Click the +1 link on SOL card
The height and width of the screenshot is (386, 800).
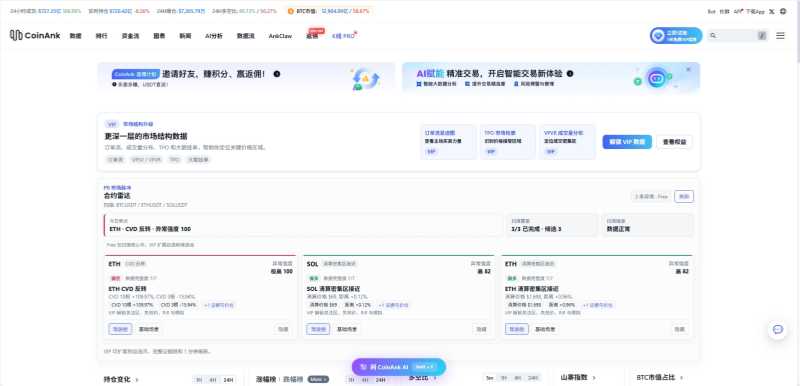coord(393,305)
